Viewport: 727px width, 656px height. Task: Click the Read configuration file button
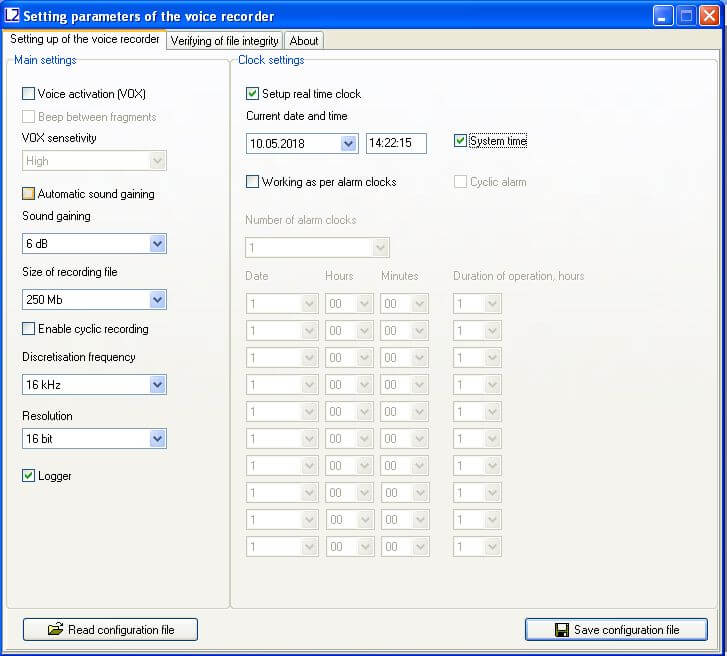pyautogui.click(x=110, y=630)
